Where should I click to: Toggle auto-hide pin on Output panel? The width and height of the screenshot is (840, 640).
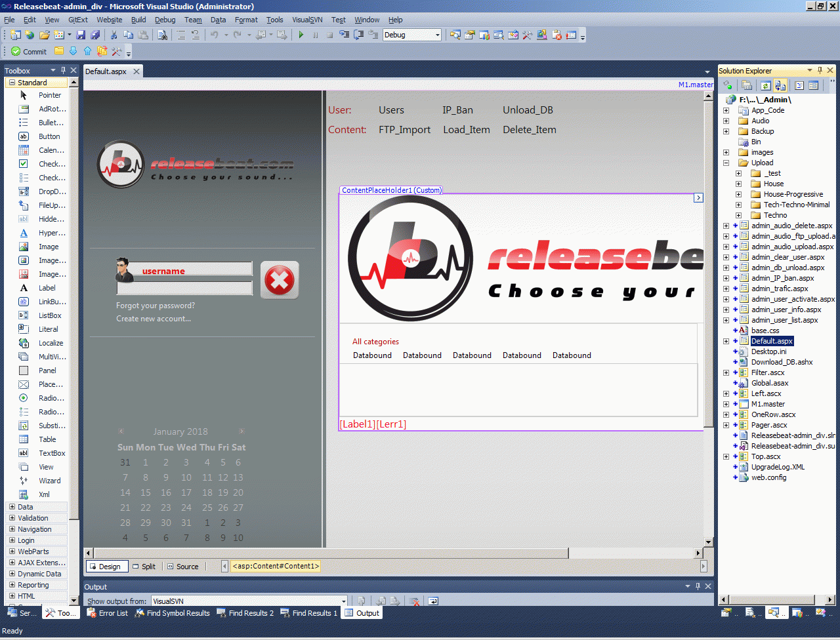coord(698,586)
